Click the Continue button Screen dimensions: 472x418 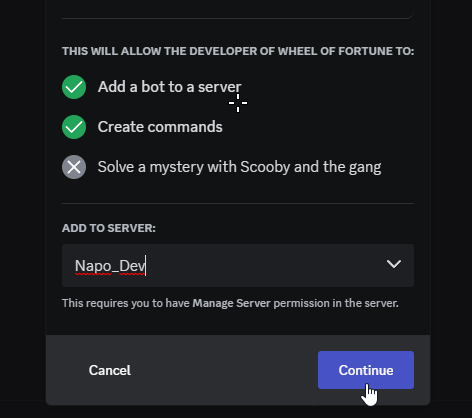366,370
